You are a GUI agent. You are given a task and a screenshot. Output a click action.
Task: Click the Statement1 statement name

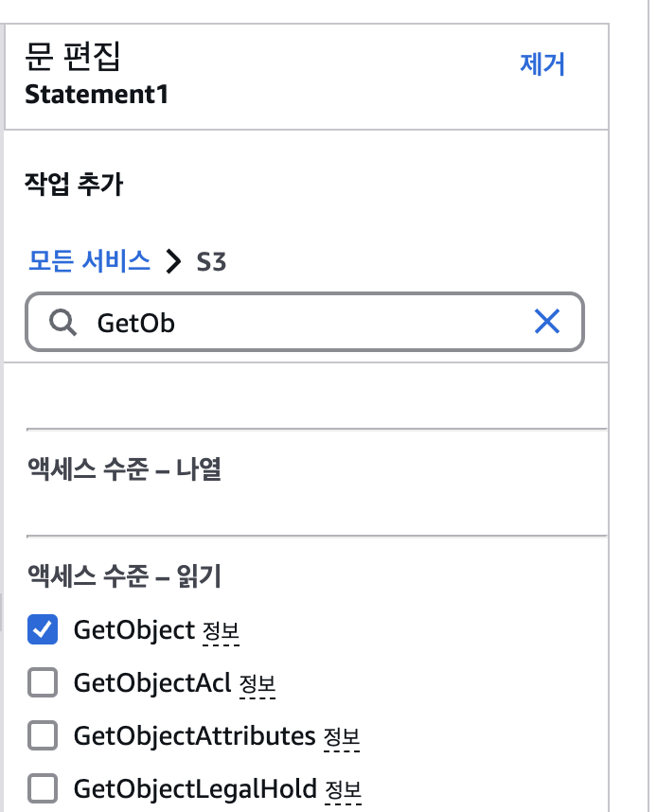click(97, 95)
